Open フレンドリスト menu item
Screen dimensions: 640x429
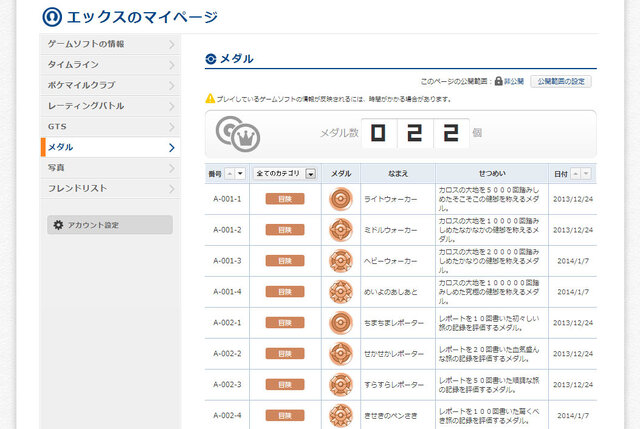(x=110, y=189)
